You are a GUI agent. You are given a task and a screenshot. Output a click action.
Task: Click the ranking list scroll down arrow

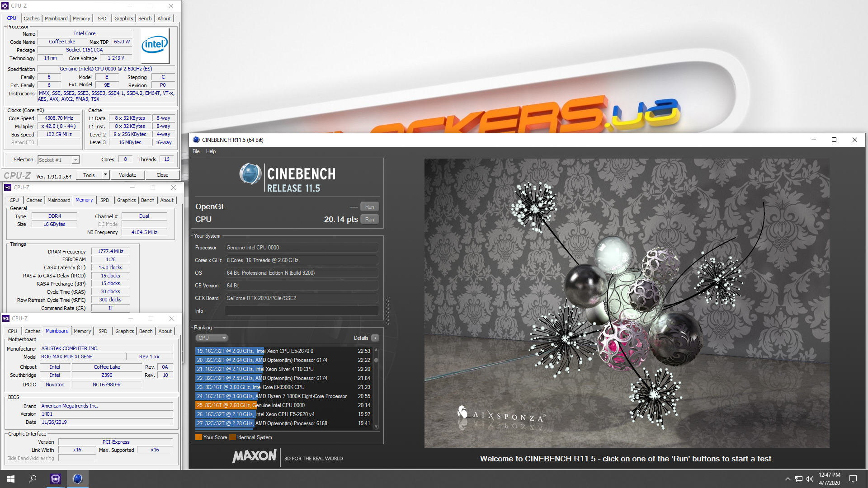pos(376,427)
